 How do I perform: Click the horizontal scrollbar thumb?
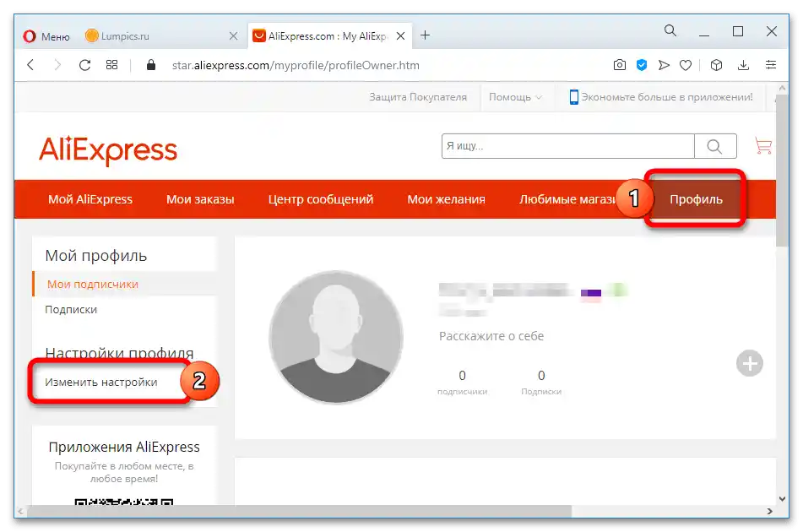(x=299, y=511)
